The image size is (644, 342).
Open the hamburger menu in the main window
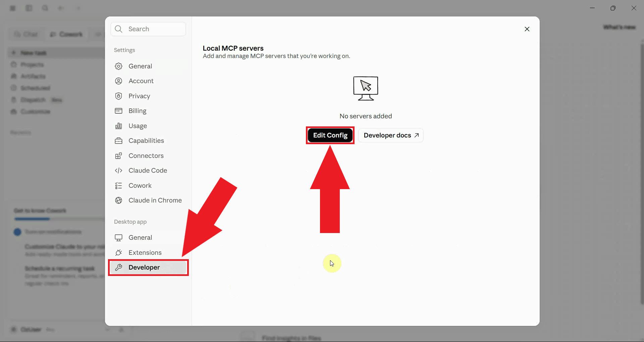point(13,8)
